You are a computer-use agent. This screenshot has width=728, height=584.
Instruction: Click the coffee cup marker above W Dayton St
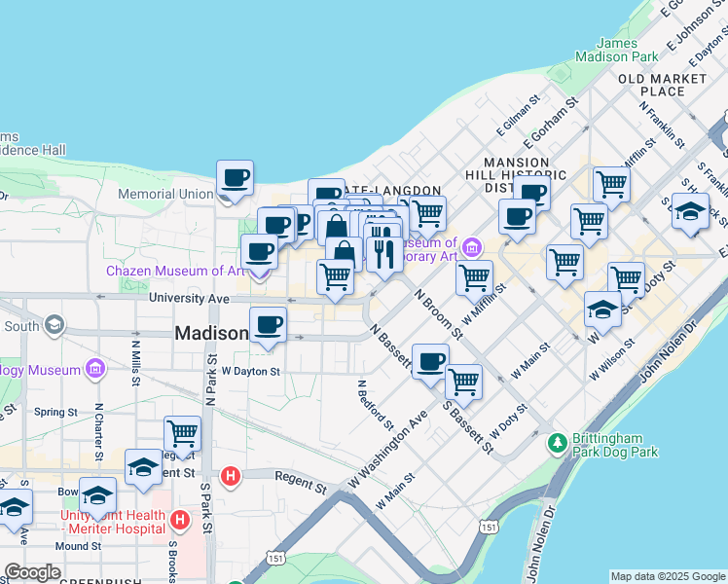pos(268,326)
